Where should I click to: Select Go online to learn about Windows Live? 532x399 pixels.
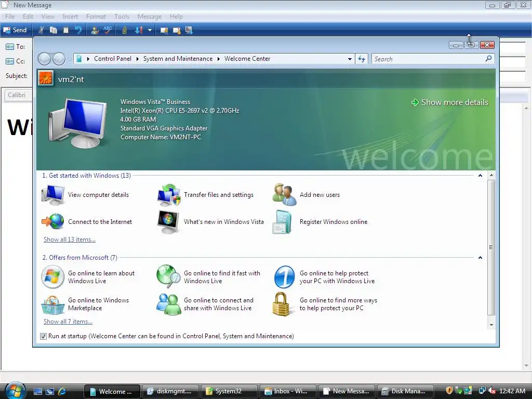(x=88, y=277)
